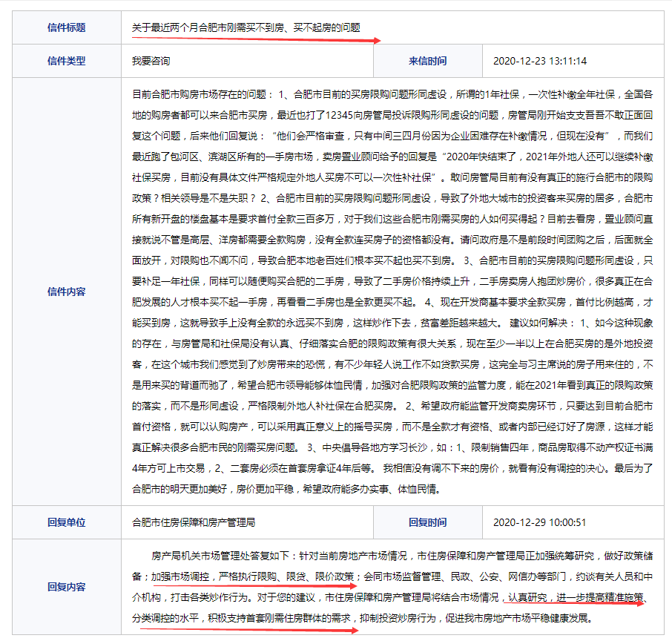Select the letter title text about 合肥市刚需
Screen dimensions: 672x641
coord(246,27)
